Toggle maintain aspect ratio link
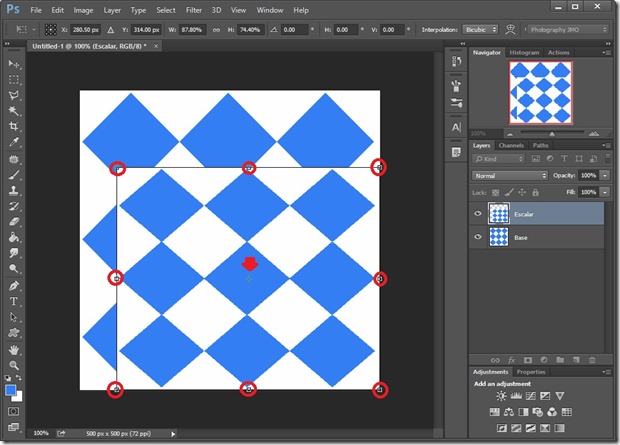620x445 pixels. pos(216,30)
